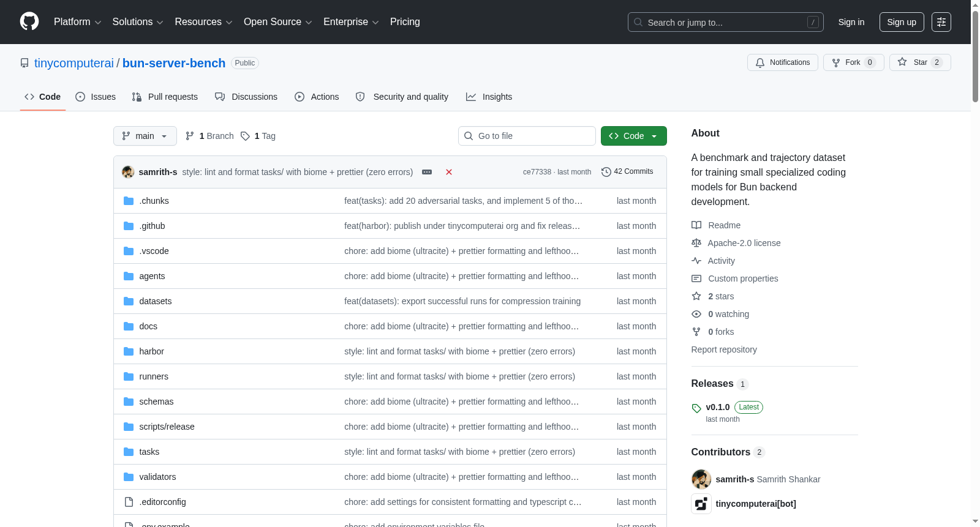The image size is (980, 527).
Task: Expand the Open Source menu
Action: coord(278,22)
